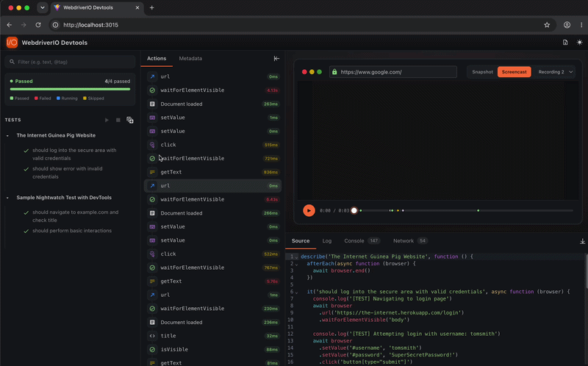This screenshot has width=588, height=366.
Task: Open the file document icon in header
Action: pos(565,43)
